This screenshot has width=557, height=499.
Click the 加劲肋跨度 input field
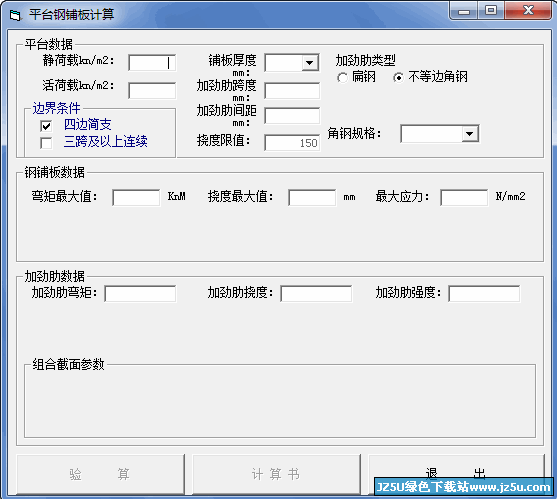click(x=292, y=91)
